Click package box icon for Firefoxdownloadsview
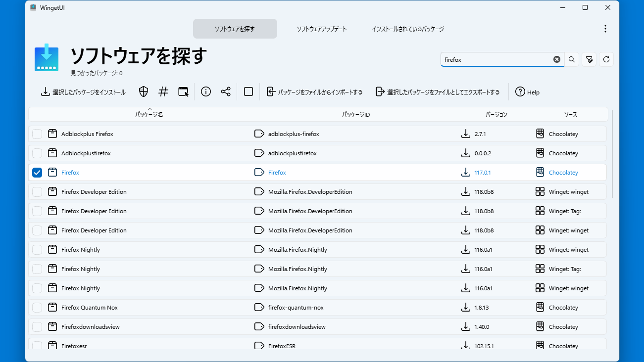This screenshot has width=644, height=362. 52,326
